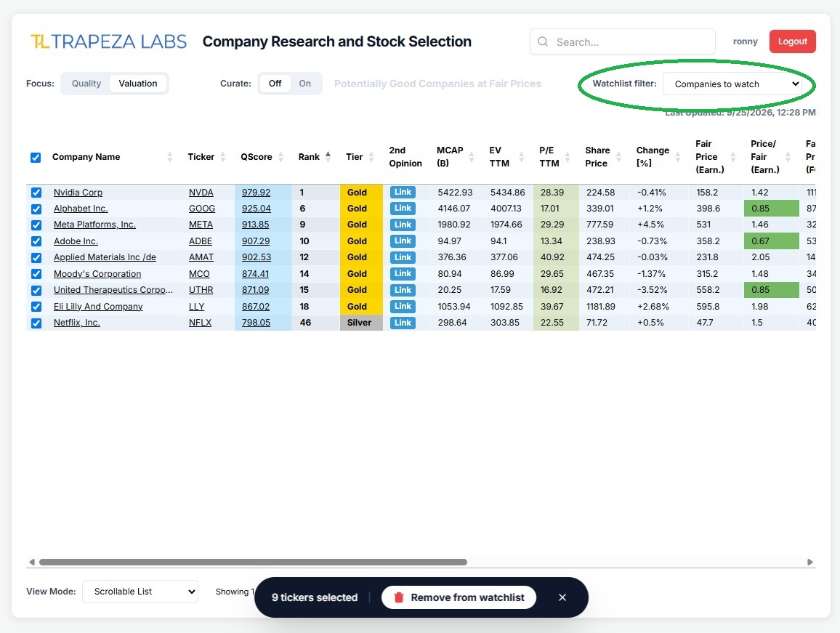Click left arrow of horizontal scrollbar

pyautogui.click(x=31, y=562)
